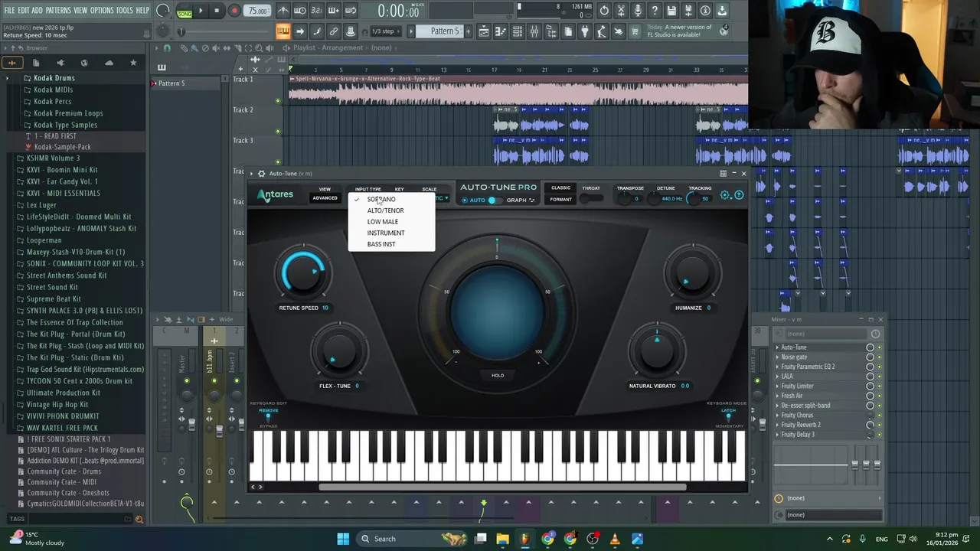Toggle Noise gate enable LED in Mixer
This screenshot has width=980, height=551.
pyautogui.click(x=879, y=357)
